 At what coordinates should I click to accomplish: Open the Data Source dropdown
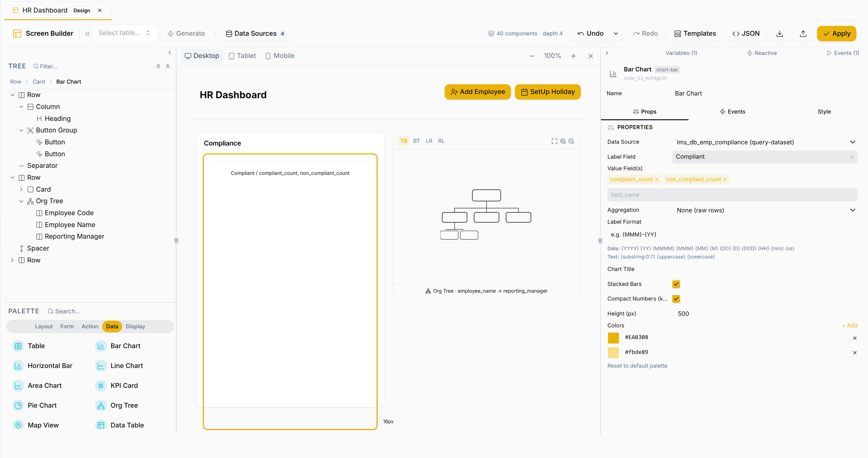[765, 142]
